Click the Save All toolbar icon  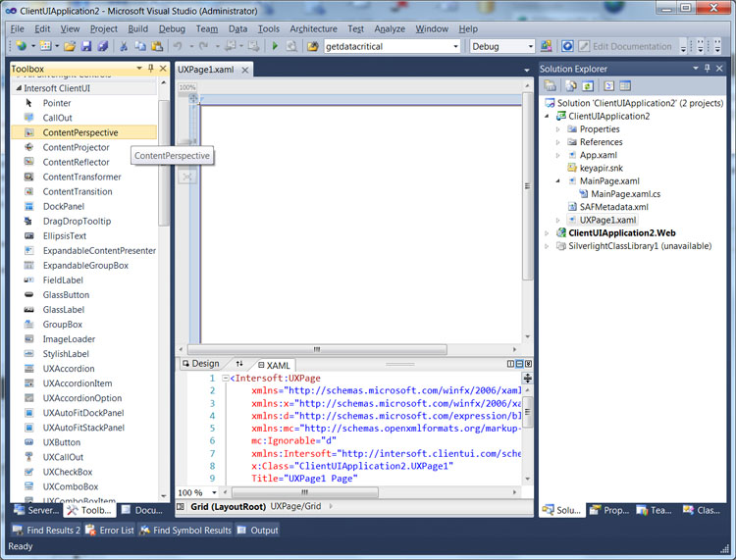click(x=102, y=46)
